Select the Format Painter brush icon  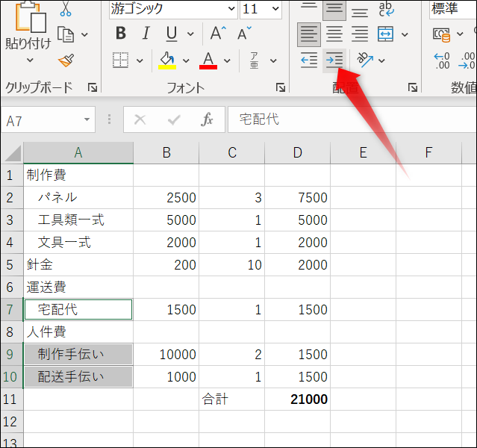click(x=66, y=60)
